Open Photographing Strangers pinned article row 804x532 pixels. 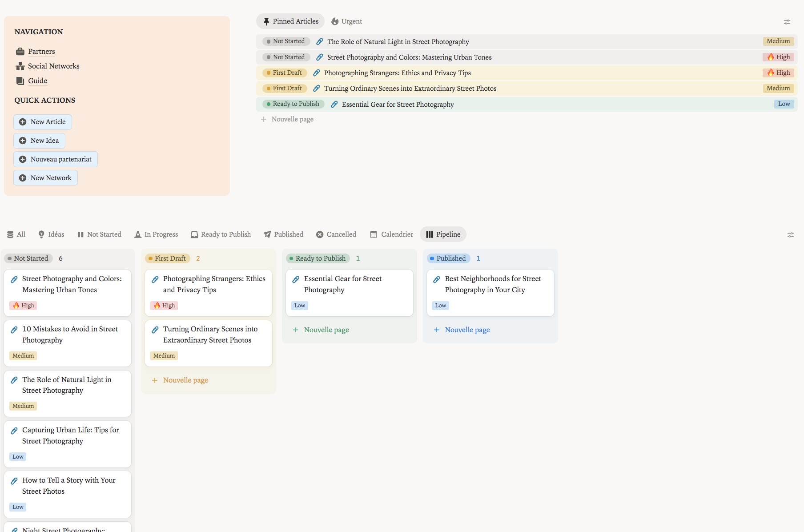point(527,73)
